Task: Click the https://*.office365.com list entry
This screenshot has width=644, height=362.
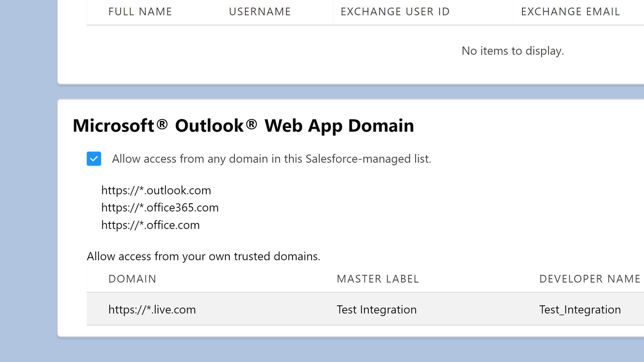Action: (x=160, y=207)
